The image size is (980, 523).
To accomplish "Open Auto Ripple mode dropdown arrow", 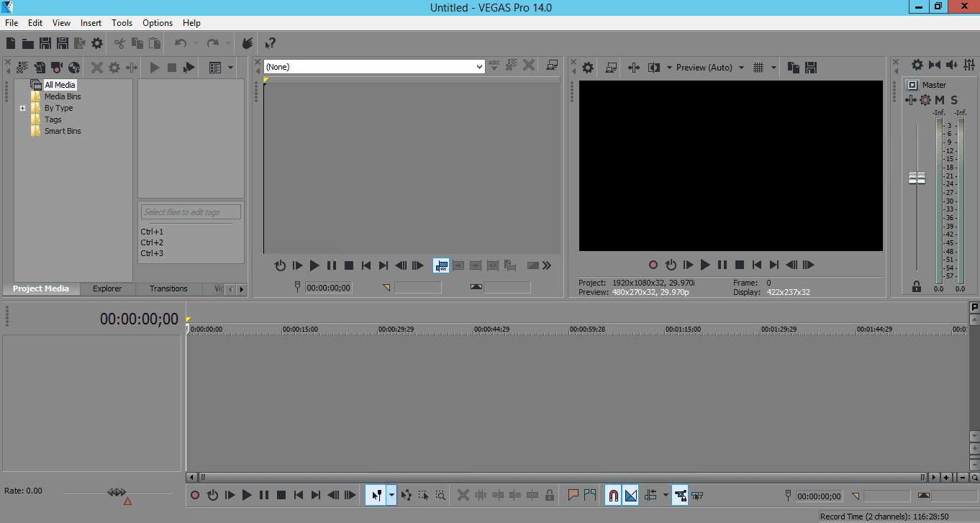I will pos(666,495).
